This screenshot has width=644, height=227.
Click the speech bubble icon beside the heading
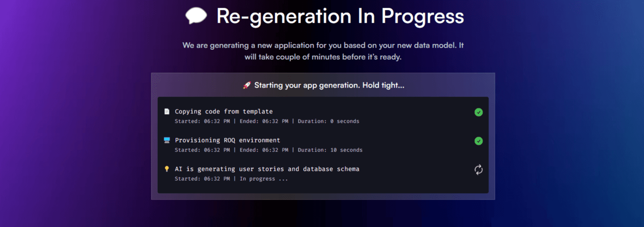point(196,16)
